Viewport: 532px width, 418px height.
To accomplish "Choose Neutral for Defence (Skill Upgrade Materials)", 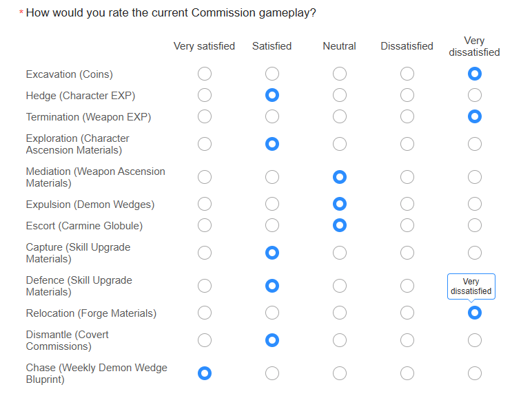I will point(340,286).
